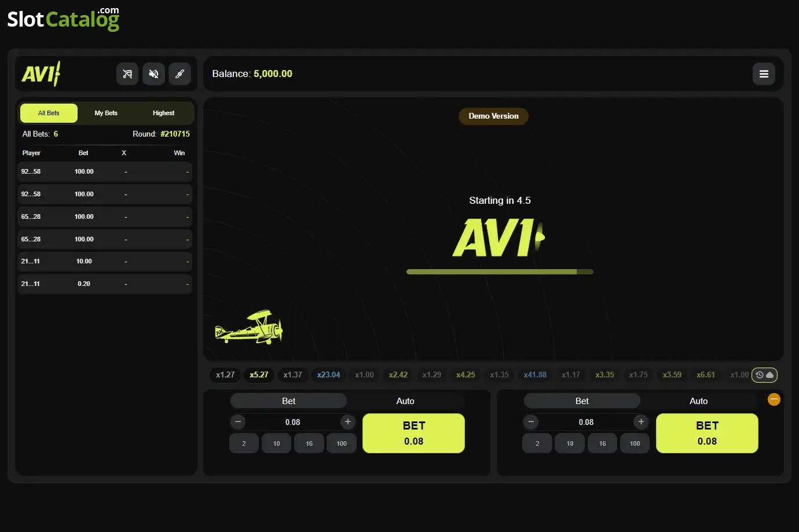This screenshot has width=799, height=532.
Task: Click history multiplier x1.17
Action: pos(571,375)
